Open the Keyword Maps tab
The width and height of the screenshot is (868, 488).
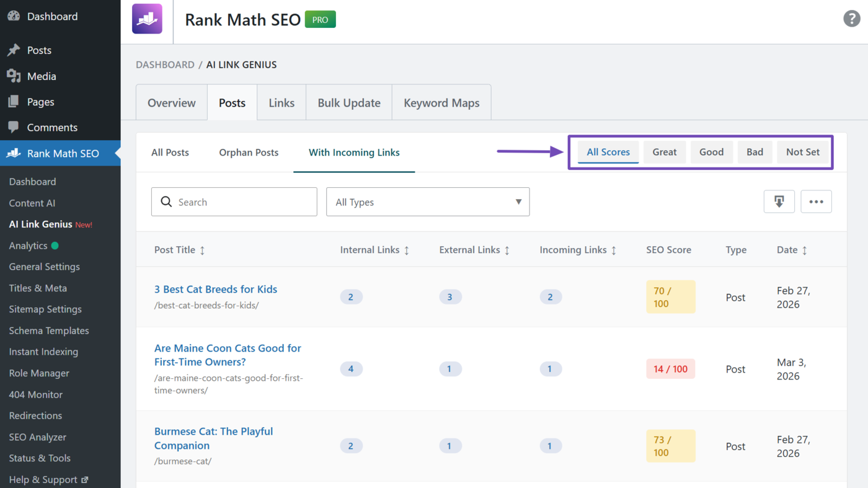pyautogui.click(x=441, y=103)
